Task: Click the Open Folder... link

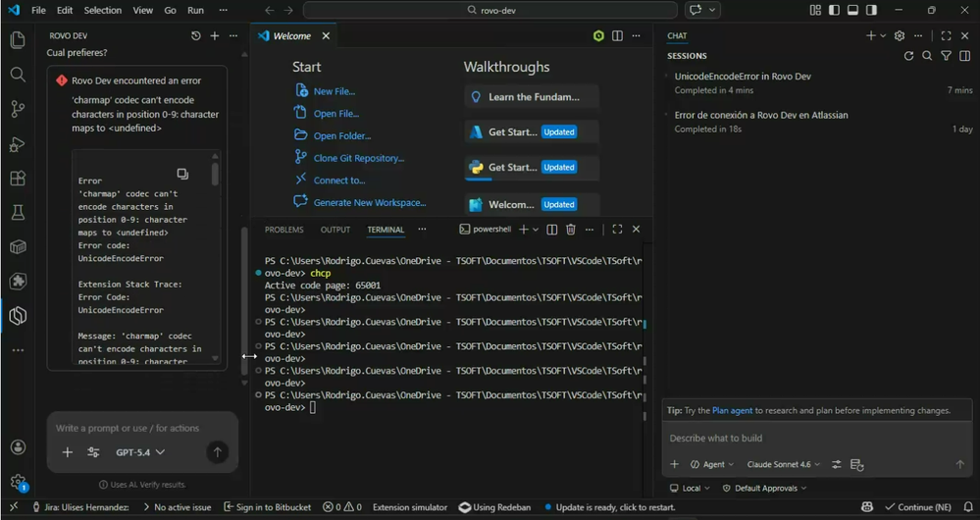Action: tap(342, 135)
